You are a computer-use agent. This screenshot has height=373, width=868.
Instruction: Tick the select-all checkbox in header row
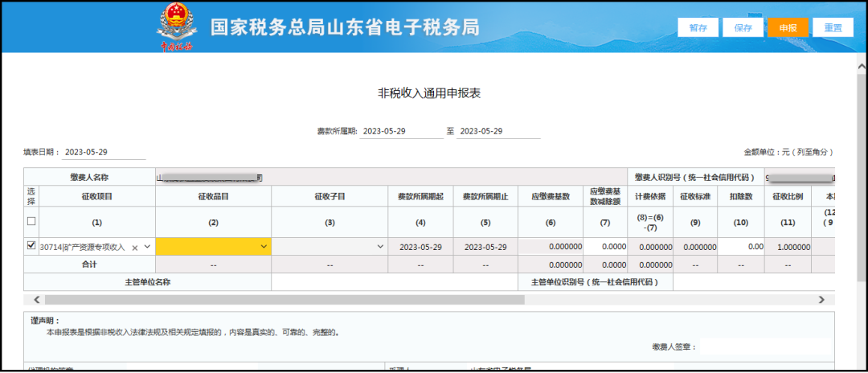(31, 221)
